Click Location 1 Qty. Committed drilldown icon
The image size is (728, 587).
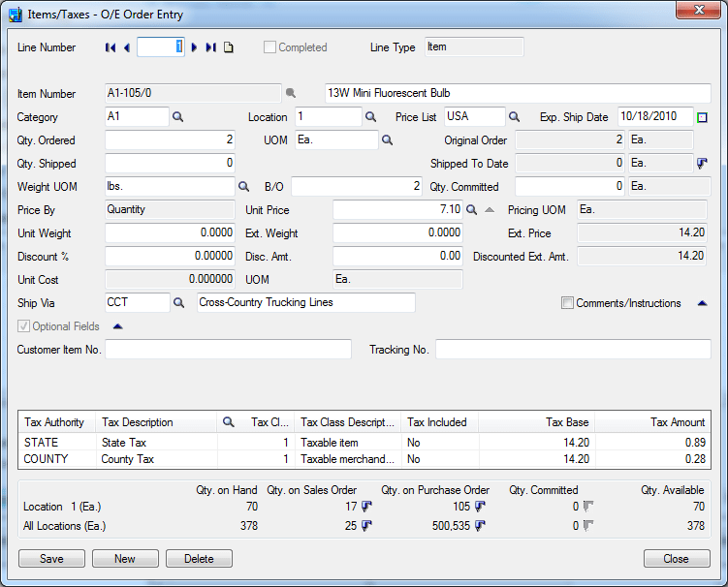coord(588,507)
